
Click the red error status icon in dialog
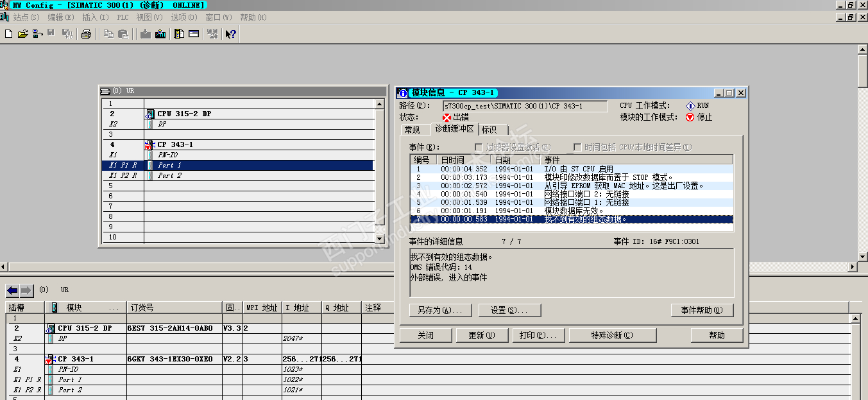point(447,117)
